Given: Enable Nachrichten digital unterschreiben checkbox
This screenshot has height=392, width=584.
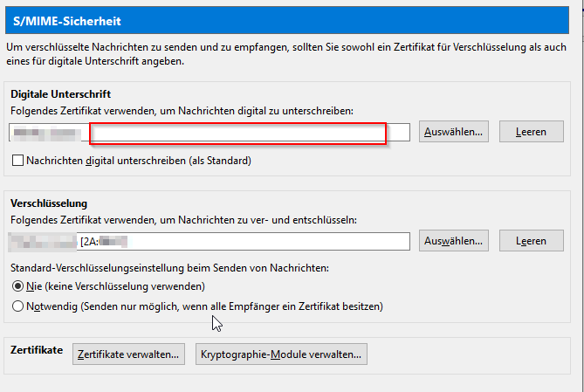Looking at the screenshot, I should click(17, 161).
